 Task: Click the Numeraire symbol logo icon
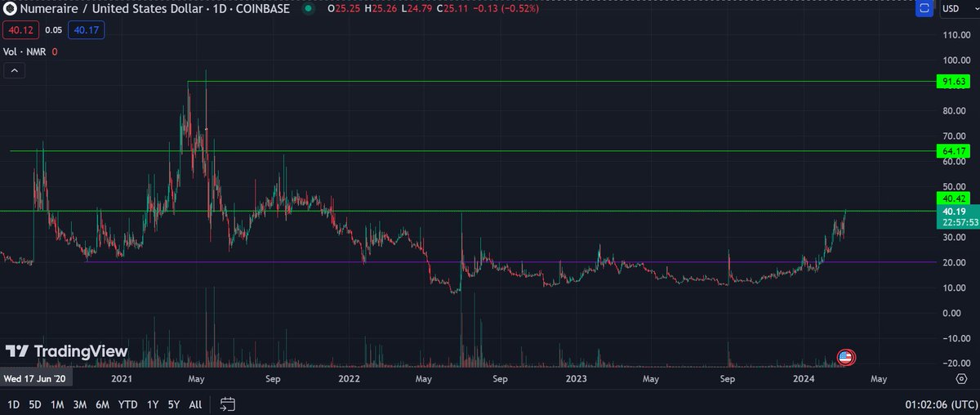tap(8, 8)
